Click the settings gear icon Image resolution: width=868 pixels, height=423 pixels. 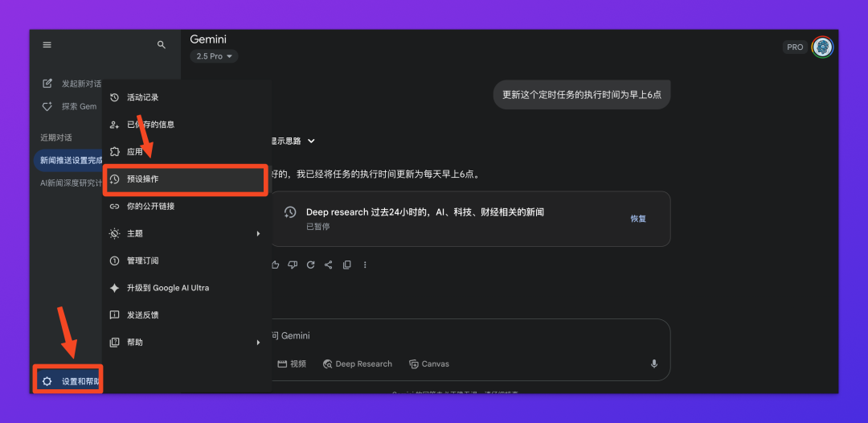coord(47,381)
